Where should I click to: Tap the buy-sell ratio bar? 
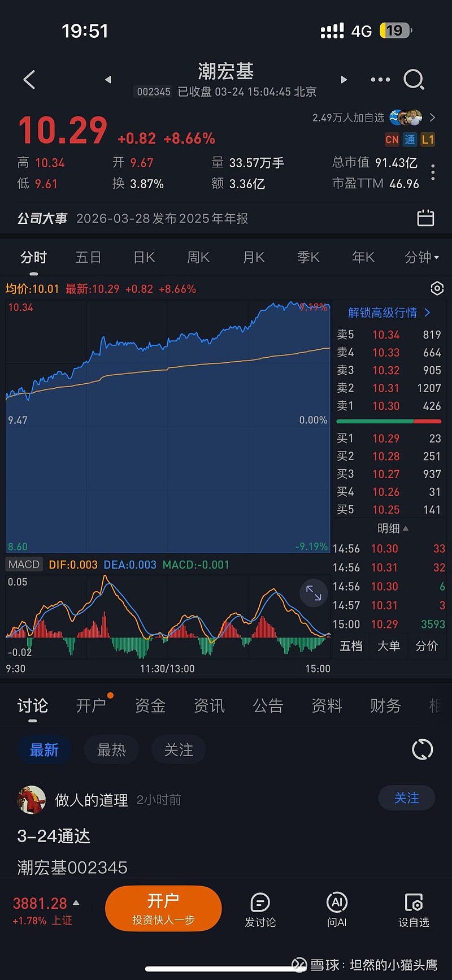(x=389, y=422)
